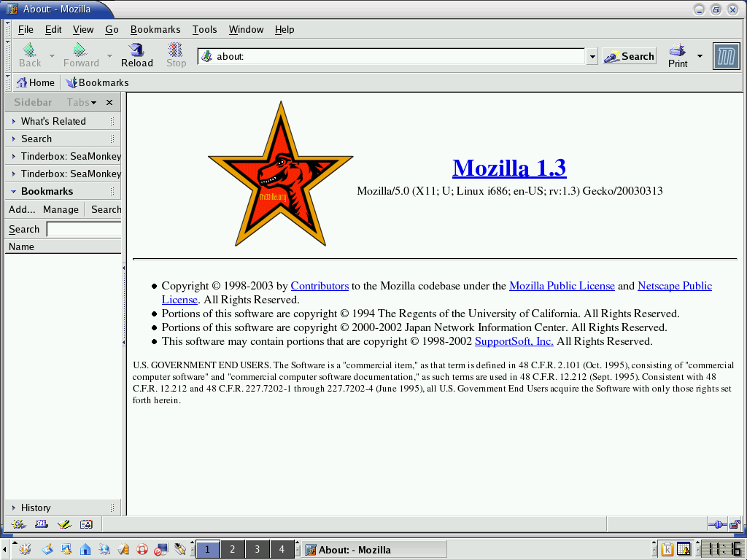Open the Netscape Public License link

pos(675,286)
